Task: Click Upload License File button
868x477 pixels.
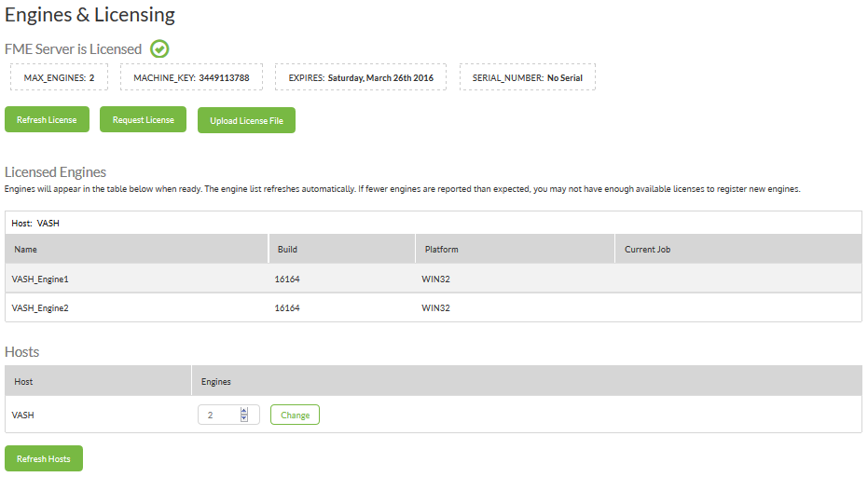Action: 246,120
